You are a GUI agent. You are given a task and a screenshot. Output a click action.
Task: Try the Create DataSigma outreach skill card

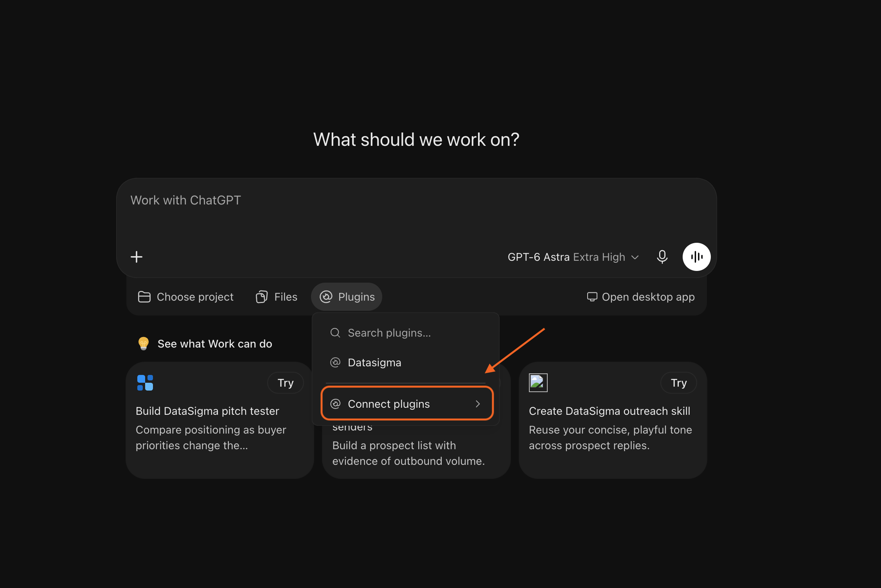pos(678,383)
